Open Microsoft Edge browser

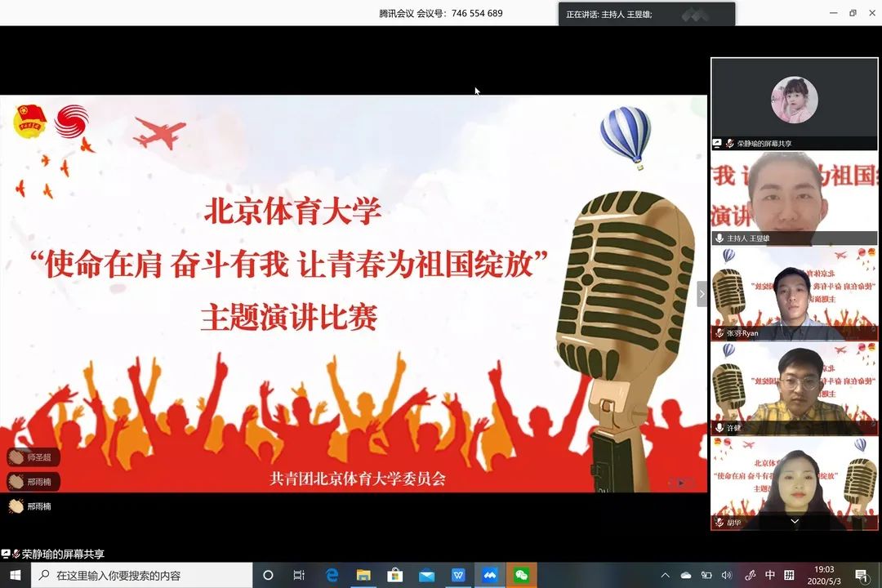point(332,575)
